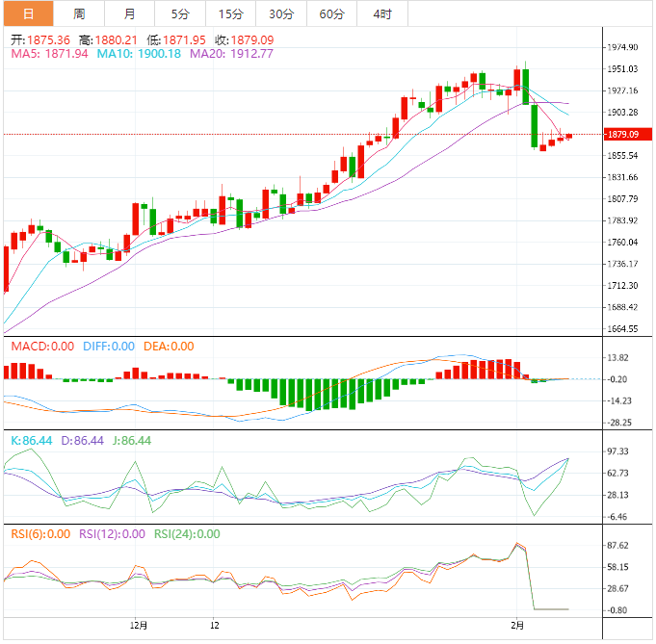This screenshot has width=656, height=644.
Task: Open the 5分 timeframe tab
Action: pyautogui.click(x=180, y=13)
